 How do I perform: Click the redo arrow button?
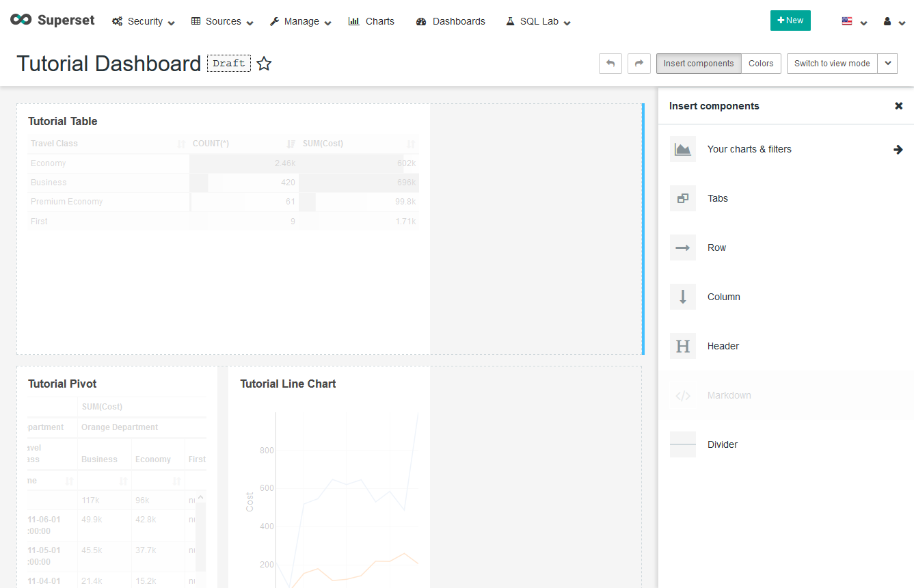(639, 64)
